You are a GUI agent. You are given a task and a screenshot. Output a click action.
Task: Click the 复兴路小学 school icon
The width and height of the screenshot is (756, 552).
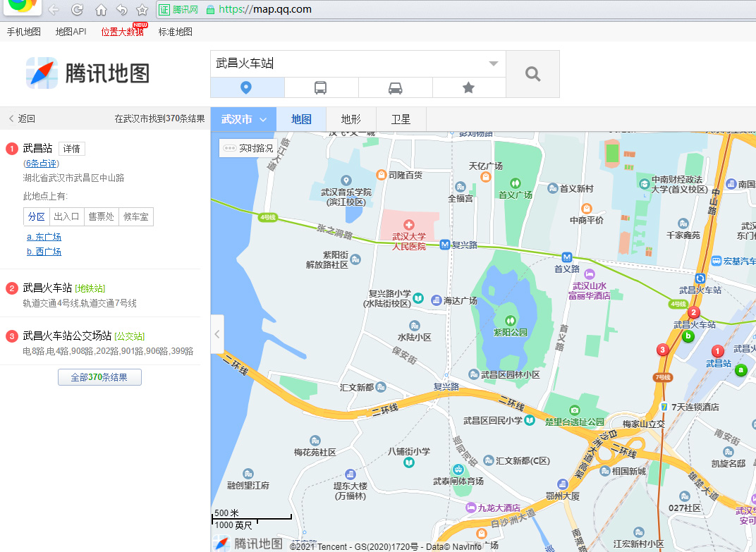[x=418, y=298]
